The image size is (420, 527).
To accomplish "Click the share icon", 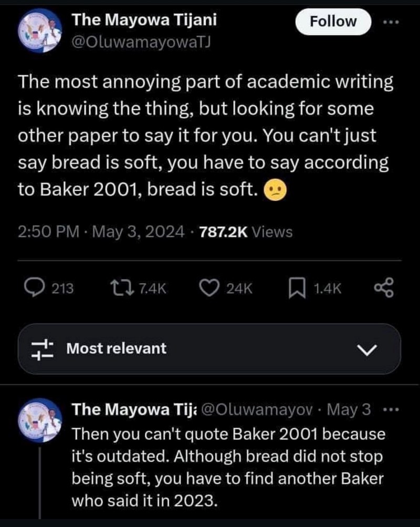I will [384, 287].
